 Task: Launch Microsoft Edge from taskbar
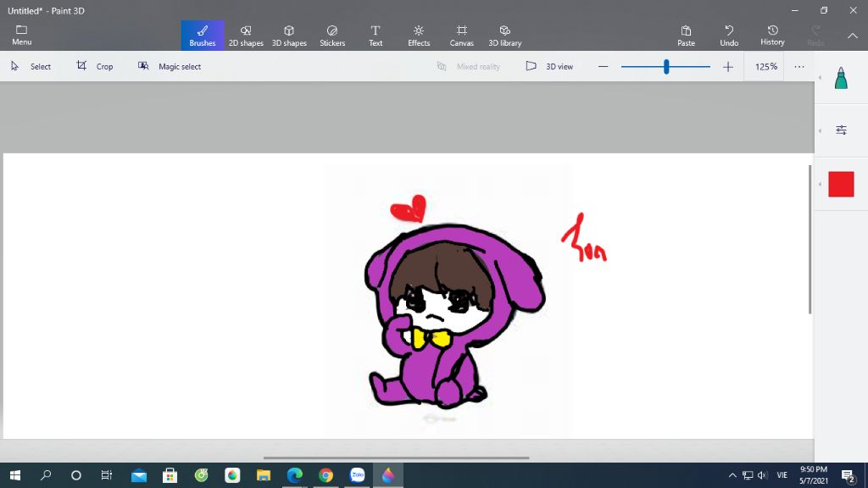point(294,474)
